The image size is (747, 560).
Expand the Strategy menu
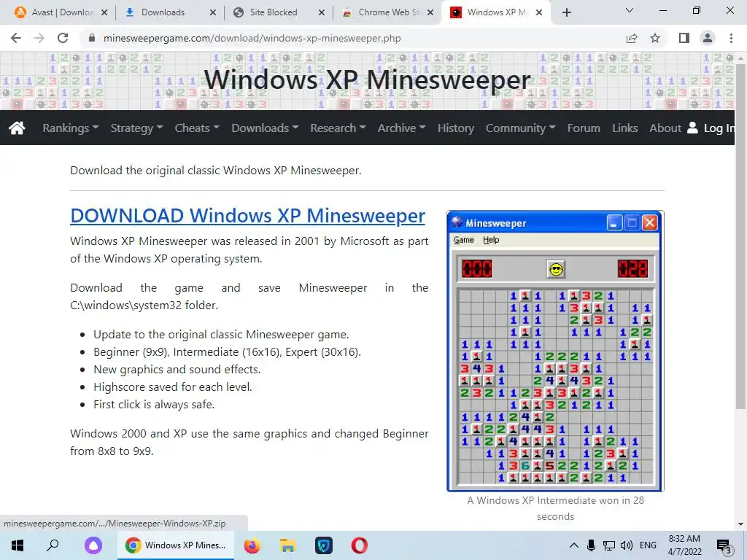click(x=136, y=128)
